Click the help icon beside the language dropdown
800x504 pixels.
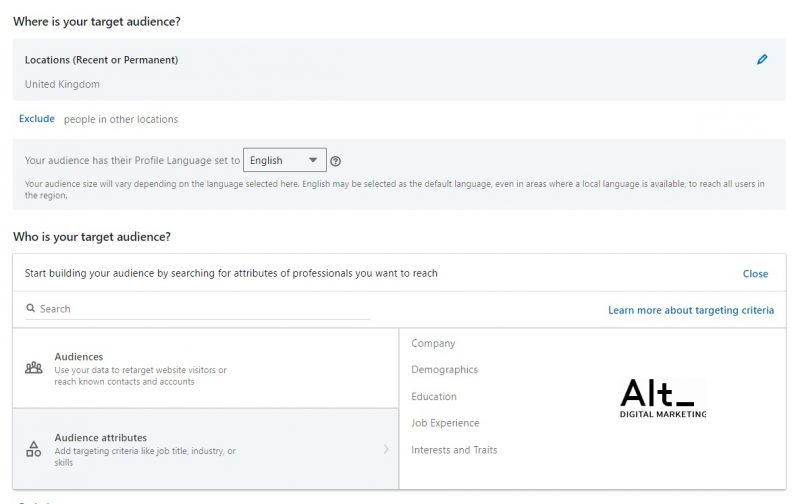[x=336, y=161]
